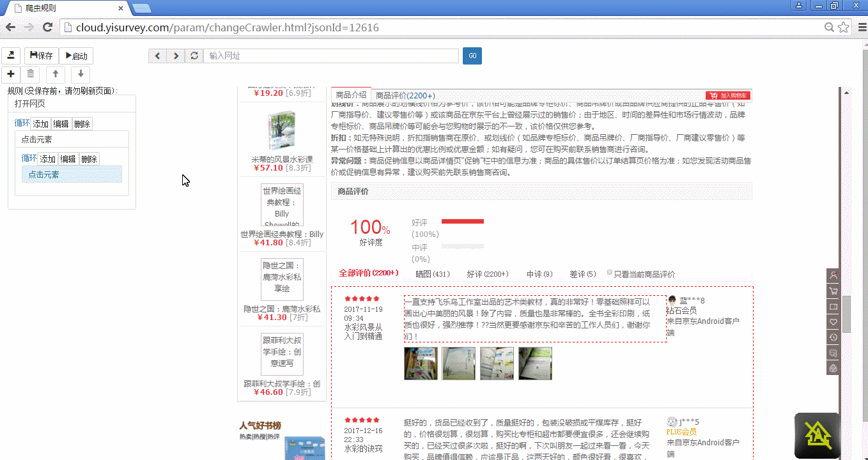Open 跟菲利大叔学手绘 book link
Viewport: 868px width, 460px height.
282,384
